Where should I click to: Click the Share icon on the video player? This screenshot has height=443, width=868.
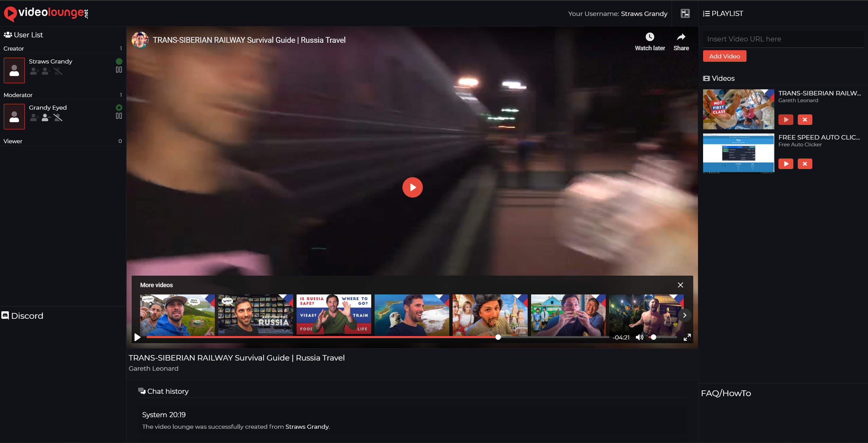pos(681,41)
